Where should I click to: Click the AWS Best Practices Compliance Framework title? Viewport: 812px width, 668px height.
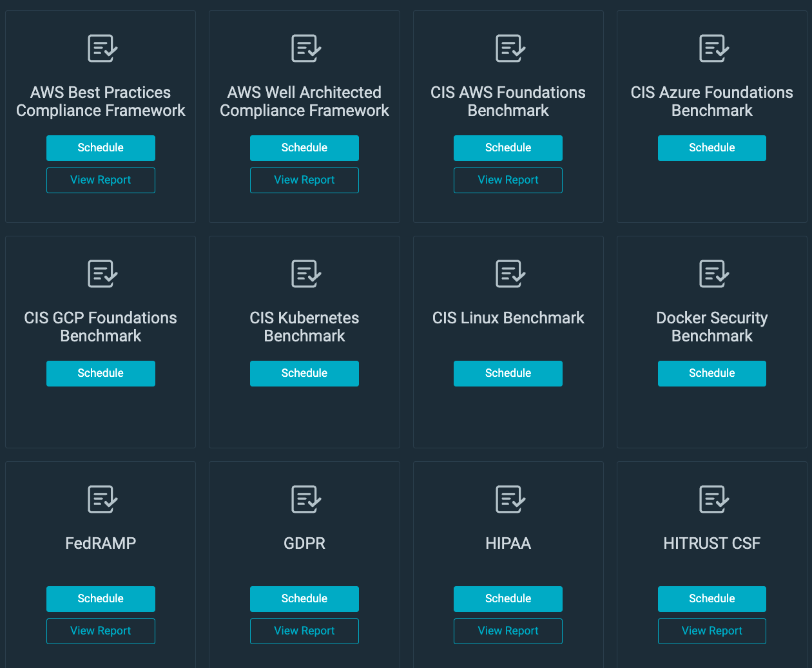pos(101,102)
